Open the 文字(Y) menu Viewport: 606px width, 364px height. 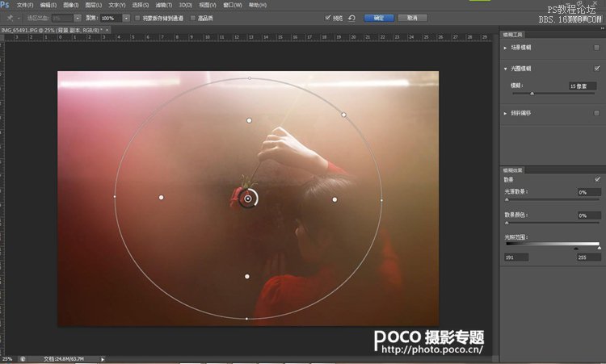[x=116, y=5]
